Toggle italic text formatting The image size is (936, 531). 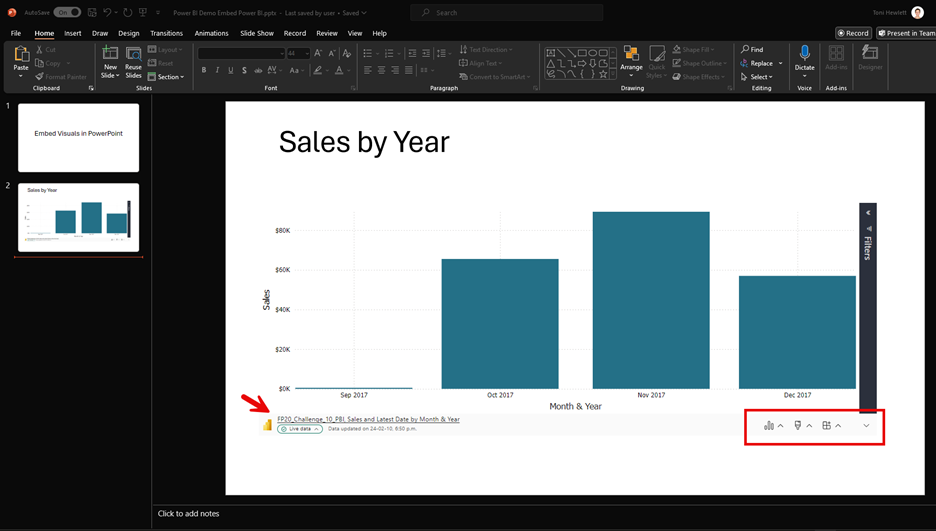tap(218, 70)
